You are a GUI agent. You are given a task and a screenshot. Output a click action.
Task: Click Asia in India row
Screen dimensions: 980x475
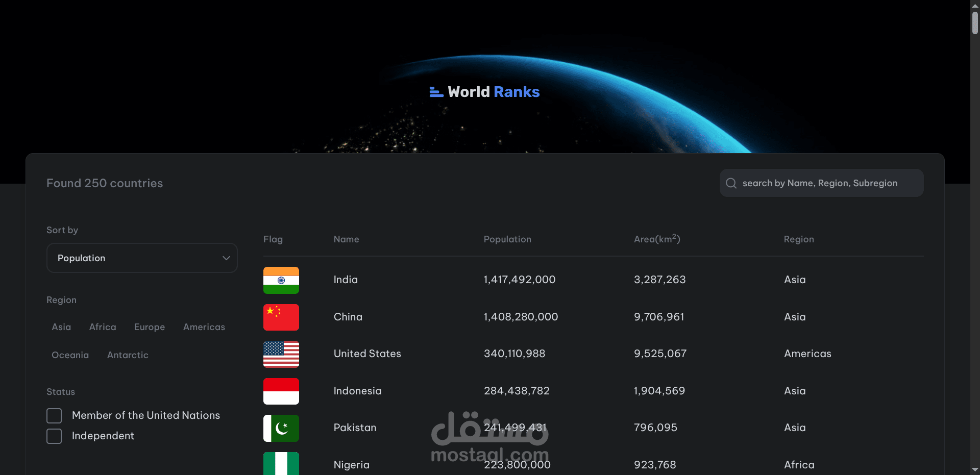pos(795,280)
